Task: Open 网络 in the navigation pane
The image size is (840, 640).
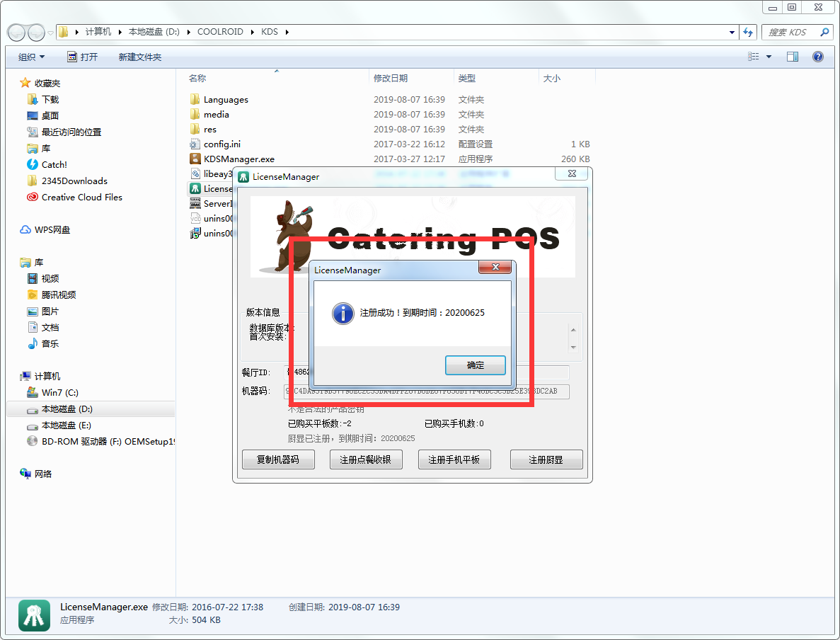Action: pos(43,474)
